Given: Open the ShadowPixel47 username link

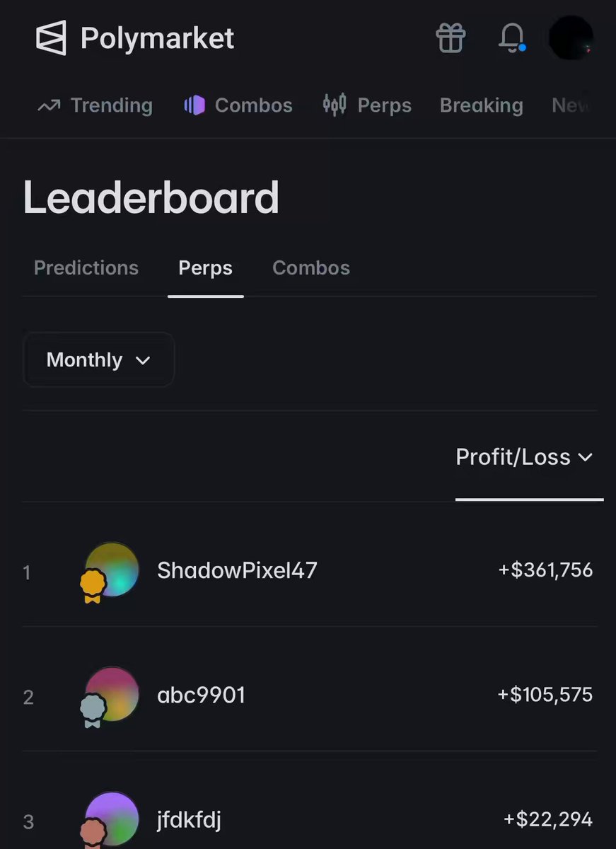Looking at the screenshot, I should [237, 570].
